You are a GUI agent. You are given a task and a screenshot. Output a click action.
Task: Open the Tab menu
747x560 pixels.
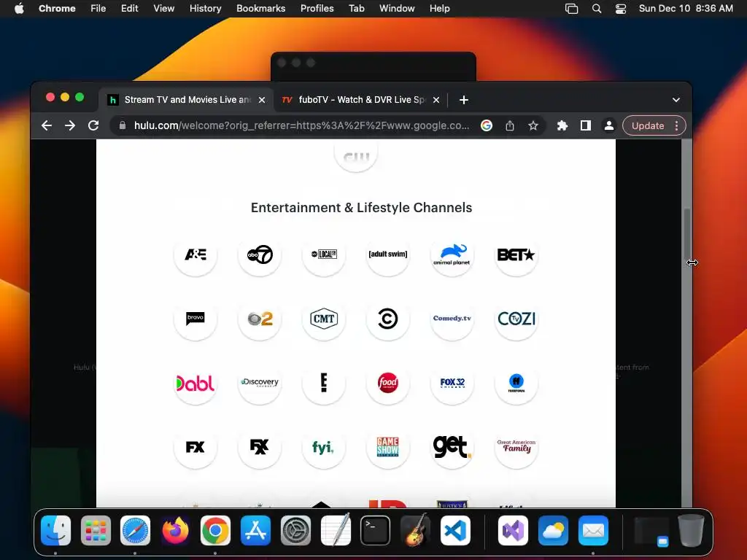pyautogui.click(x=356, y=9)
